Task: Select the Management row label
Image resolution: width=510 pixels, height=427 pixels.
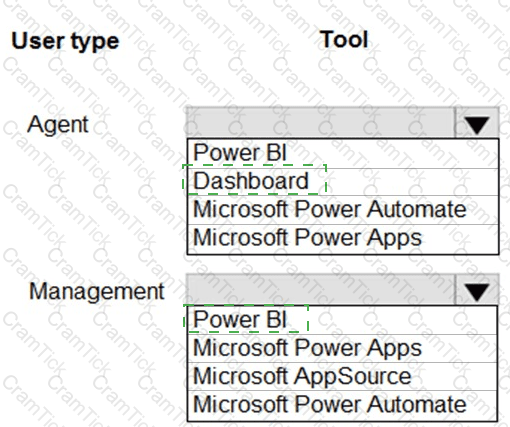Action: point(97,291)
